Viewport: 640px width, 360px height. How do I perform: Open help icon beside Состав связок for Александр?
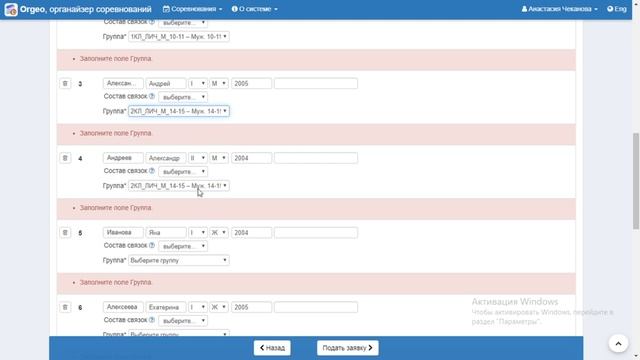tap(152, 171)
